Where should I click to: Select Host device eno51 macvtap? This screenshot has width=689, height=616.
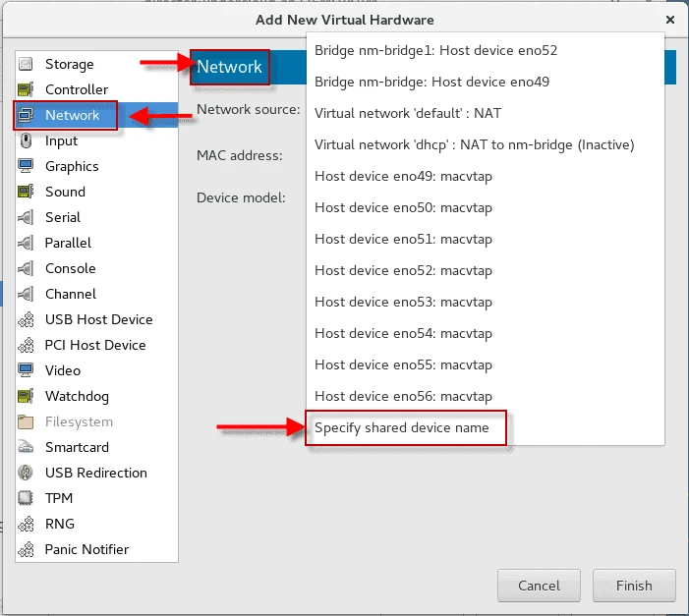[486, 239]
